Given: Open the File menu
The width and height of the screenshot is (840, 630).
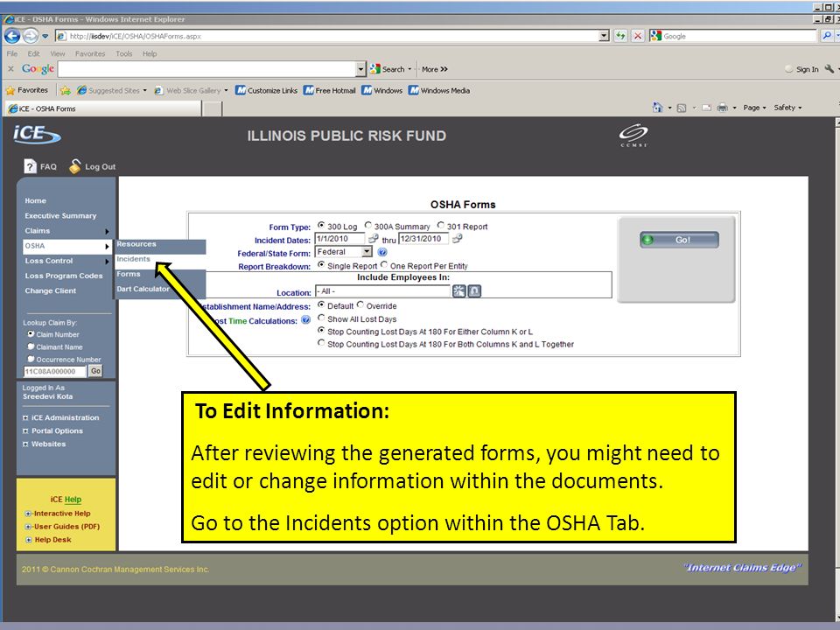Looking at the screenshot, I should (11, 53).
